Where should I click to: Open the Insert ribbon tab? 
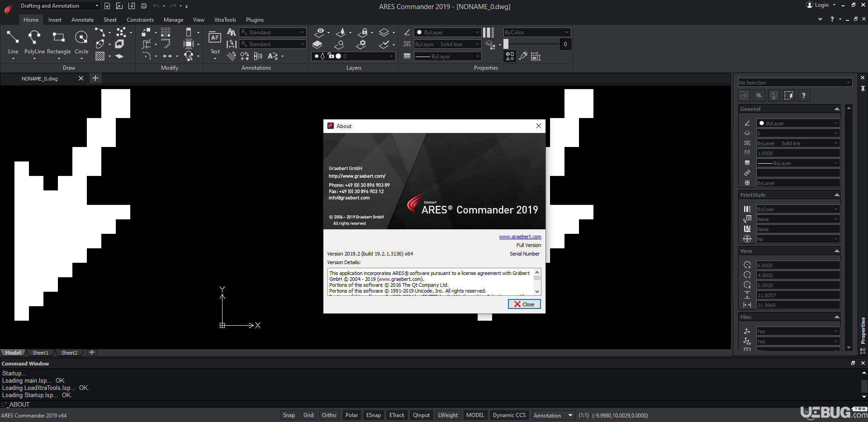click(55, 20)
